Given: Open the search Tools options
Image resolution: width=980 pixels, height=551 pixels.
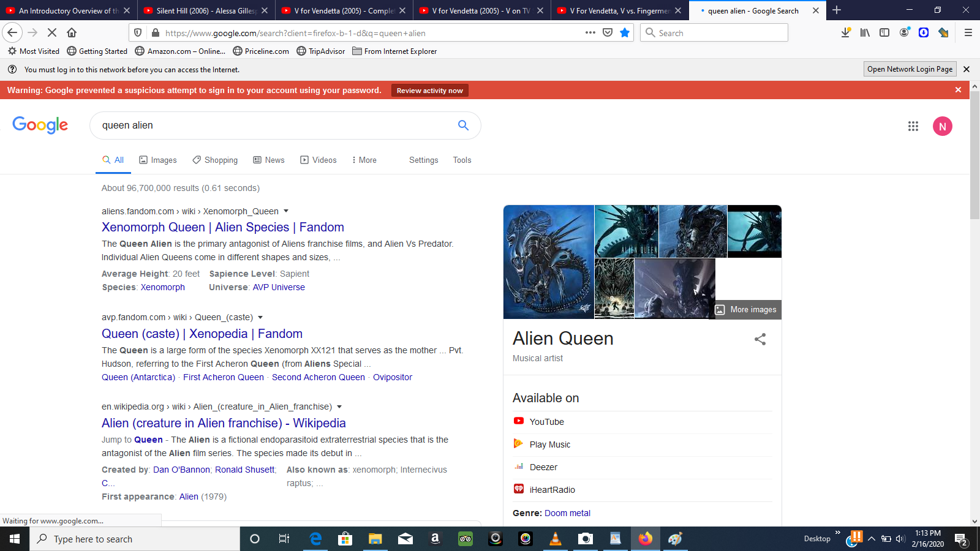Looking at the screenshot, I should 462,160.
